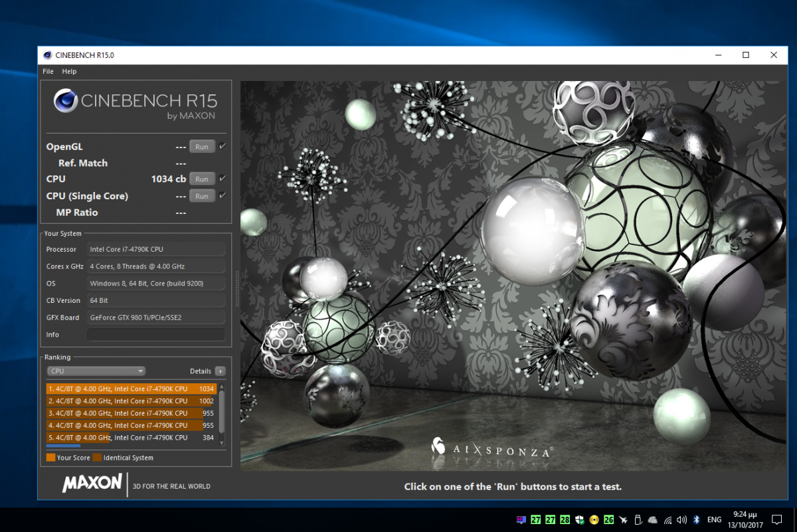Open the GD monitor tray icon
Image resolution: width=797 pixels, height=532 pixels.
(x=521, y=519)
